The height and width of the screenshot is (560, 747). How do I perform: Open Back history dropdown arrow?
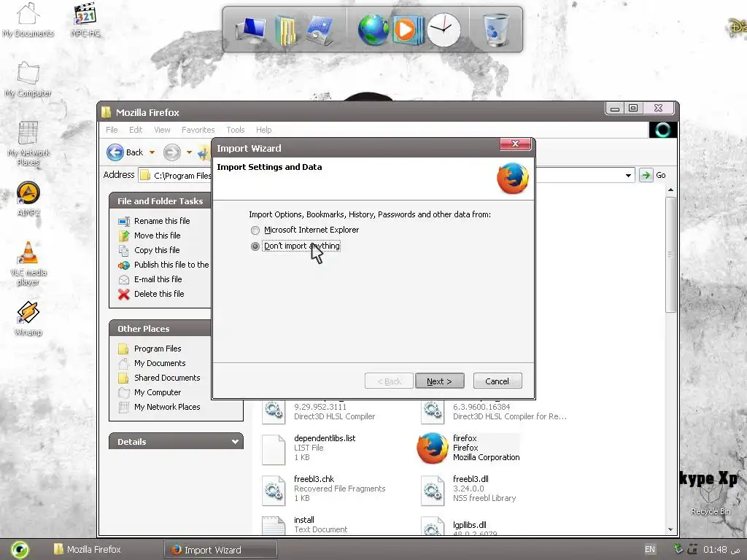coord(152,152)
